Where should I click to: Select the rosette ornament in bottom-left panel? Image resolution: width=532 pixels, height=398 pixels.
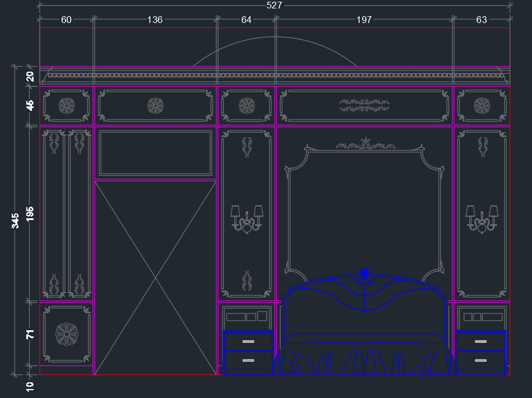(67, 334)
